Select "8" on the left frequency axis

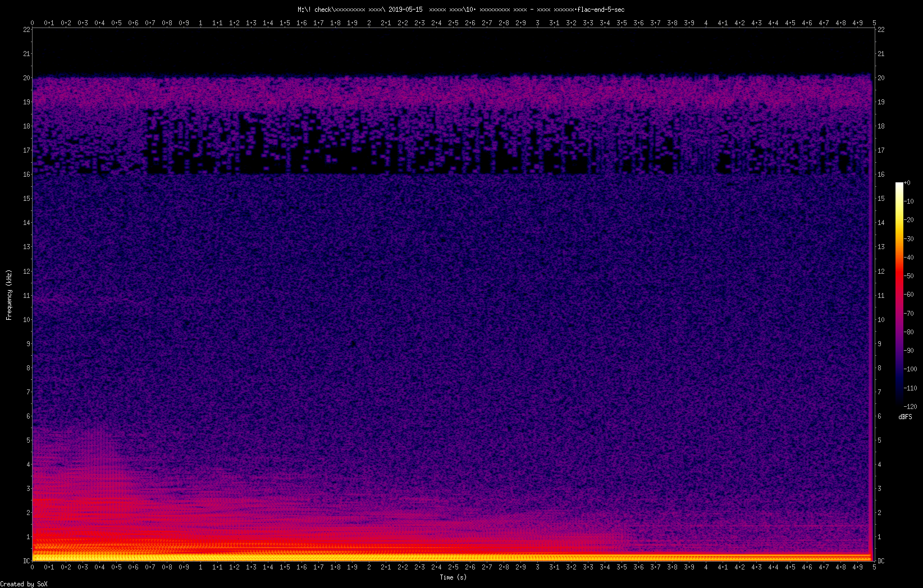tap(29, 368)
